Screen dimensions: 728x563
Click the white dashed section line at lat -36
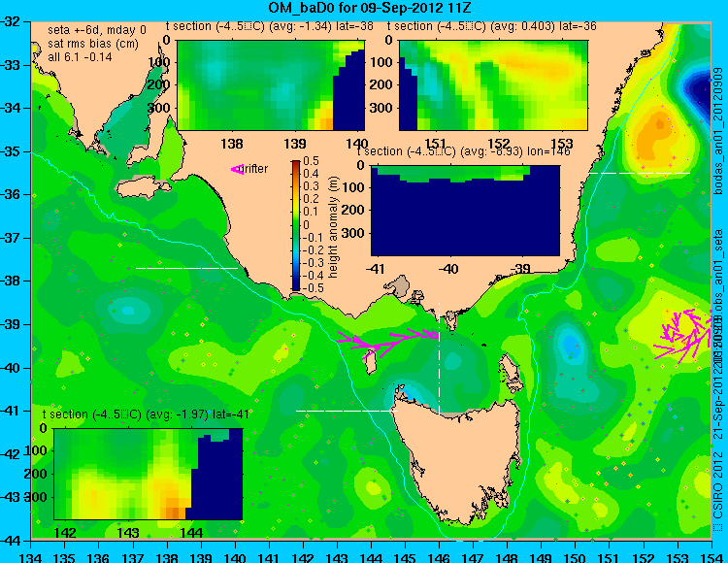point(640,174)
